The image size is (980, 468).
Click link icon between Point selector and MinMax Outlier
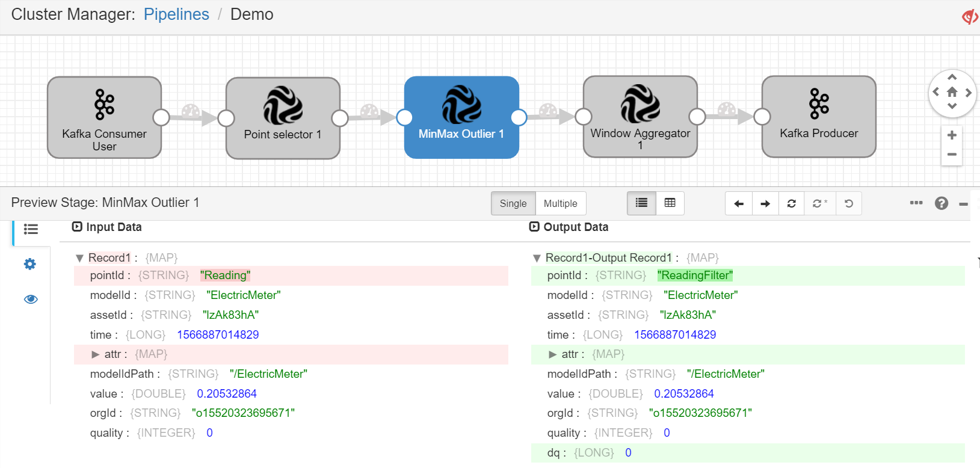pos(369,111)
